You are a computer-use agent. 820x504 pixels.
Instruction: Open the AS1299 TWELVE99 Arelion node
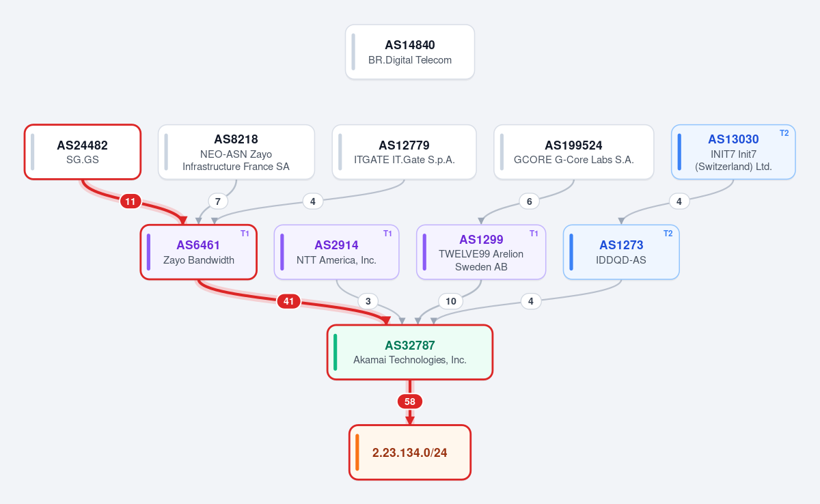click(481, 252)
